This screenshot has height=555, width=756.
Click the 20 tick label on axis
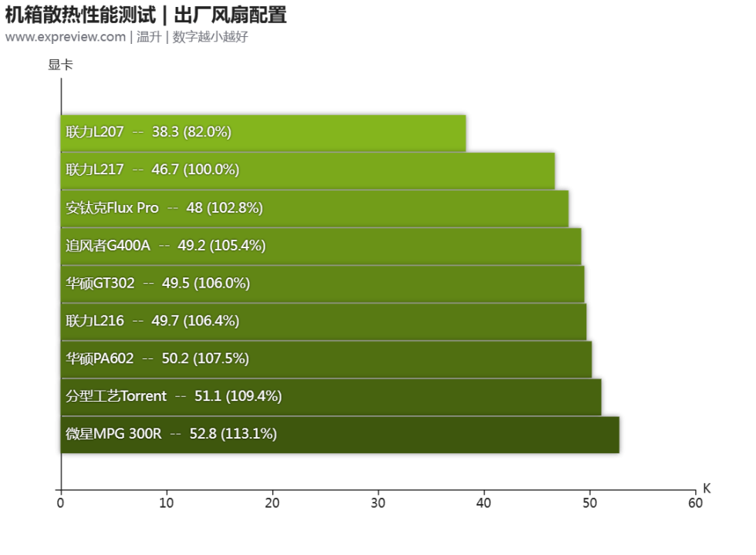tap(272, 503)
